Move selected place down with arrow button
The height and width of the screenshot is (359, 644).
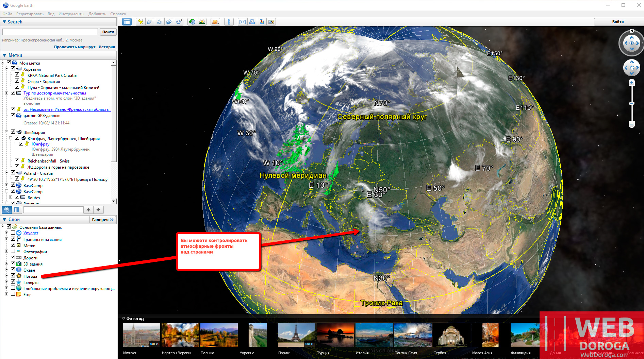(98, 210)
